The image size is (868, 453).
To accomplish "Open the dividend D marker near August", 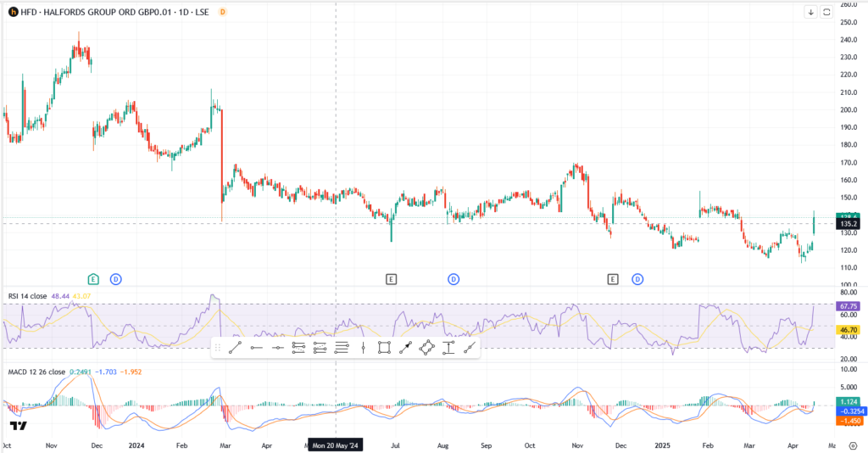I will [x=453, y=279].
